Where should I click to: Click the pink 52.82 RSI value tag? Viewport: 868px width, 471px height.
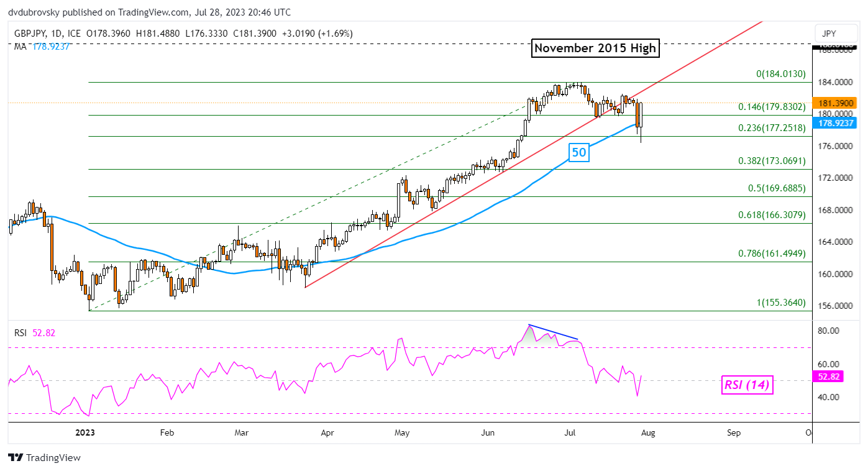coord(826,376)
